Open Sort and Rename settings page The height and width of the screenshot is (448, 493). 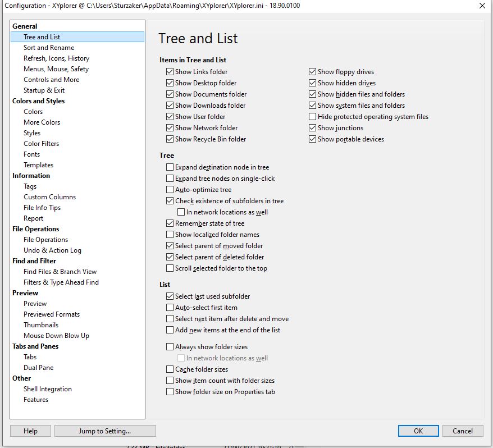click(x=49, y=48)
